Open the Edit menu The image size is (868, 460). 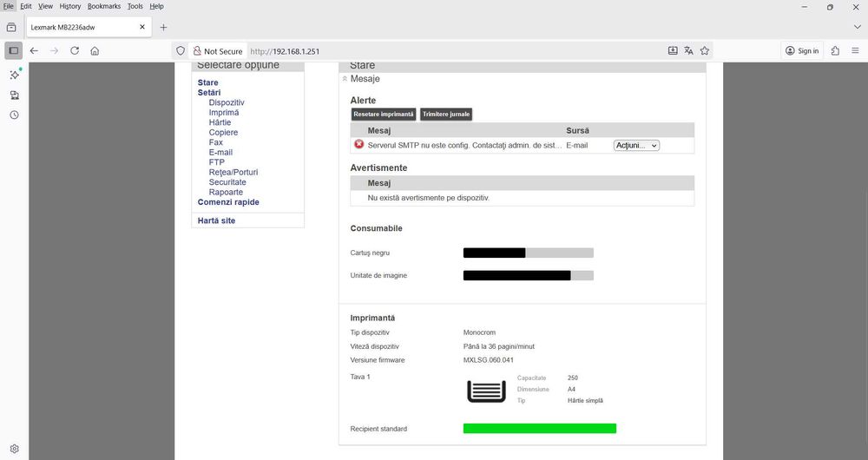(26, 6)
